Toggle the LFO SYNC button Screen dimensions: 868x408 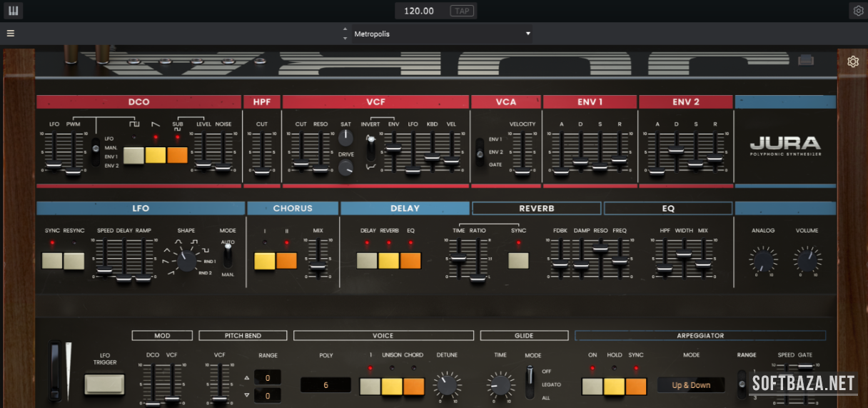coord(52,261)
